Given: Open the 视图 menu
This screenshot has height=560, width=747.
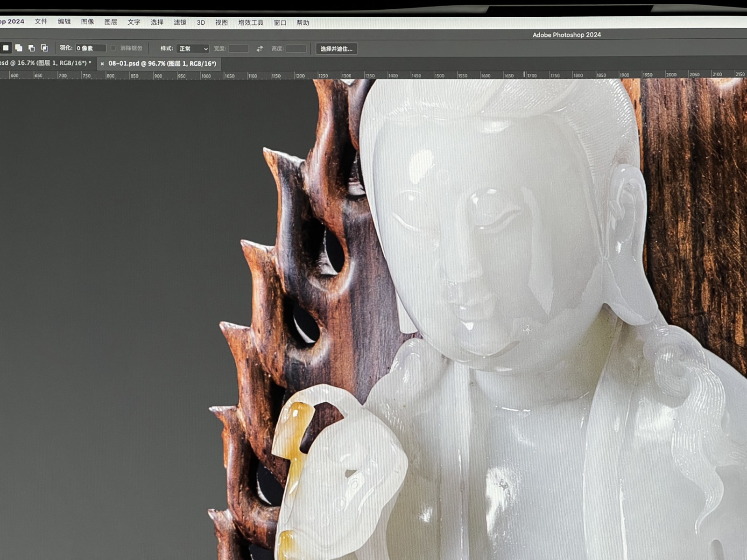Looking at the screenshot, I should [221, 22].
